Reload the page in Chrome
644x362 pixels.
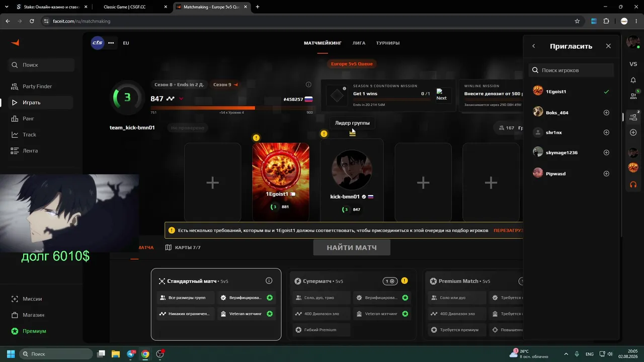[32, 21]
